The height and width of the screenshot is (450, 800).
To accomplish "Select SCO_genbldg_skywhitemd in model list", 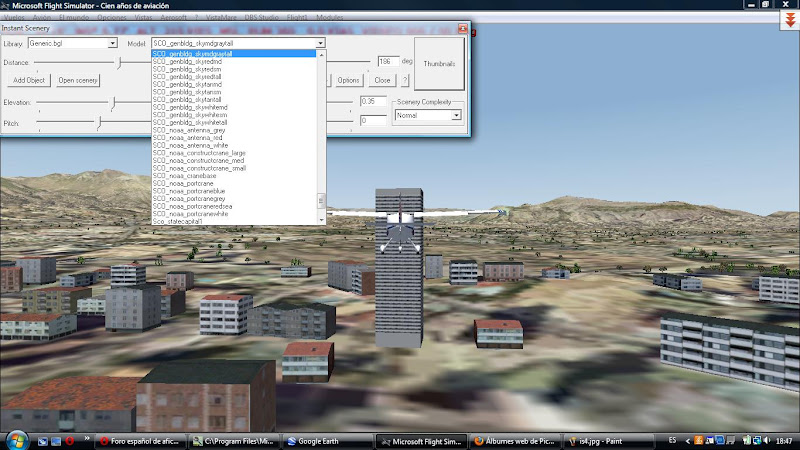I will (234, 107).
